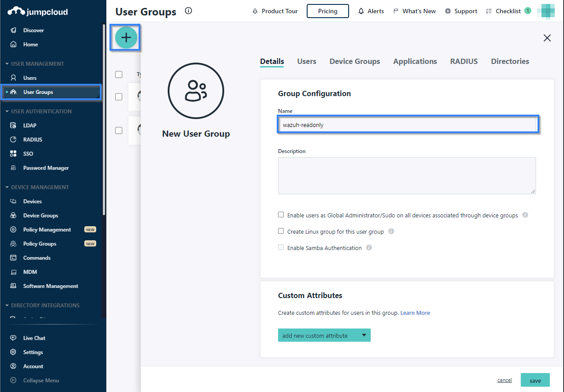Switch to the Directories tab
The height and width of the screenshot is (392, 564).
point(510,62)
